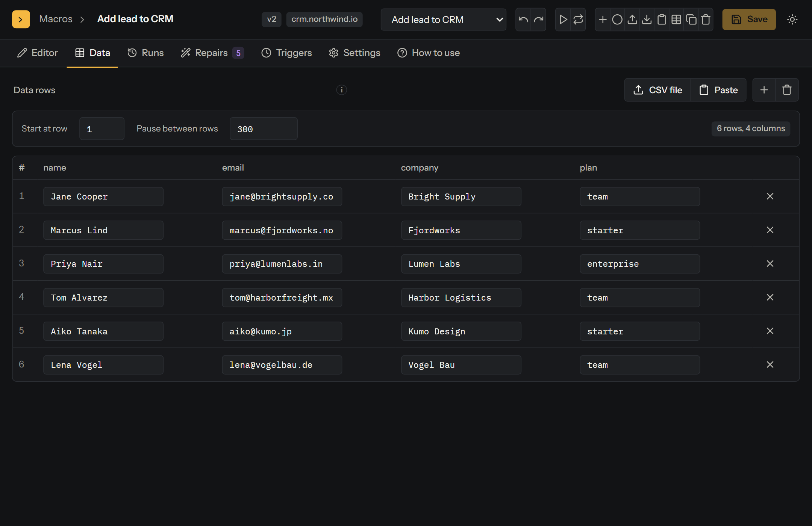Edit the Lena Vogel name cell
Viewport: 812px width, 526px height.
pyautogui.click(x=103, y=365)
